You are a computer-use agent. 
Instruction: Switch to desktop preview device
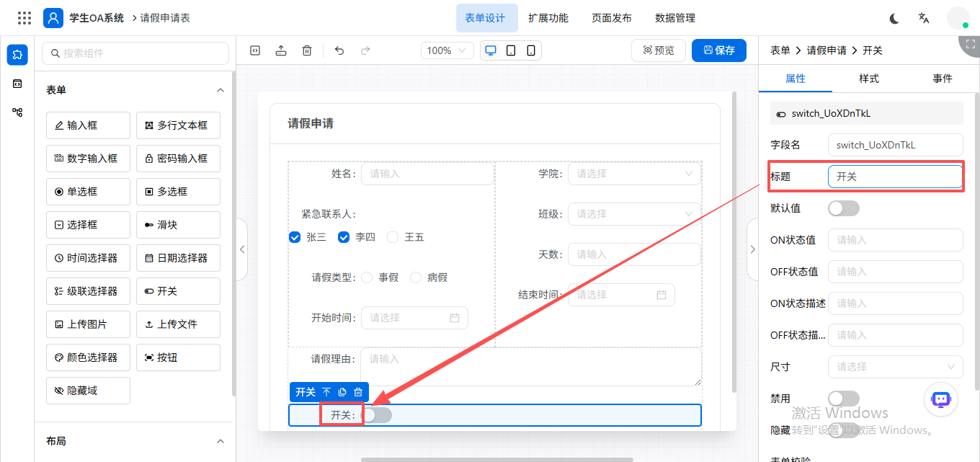pyautogui.click(x=491, y=50)
